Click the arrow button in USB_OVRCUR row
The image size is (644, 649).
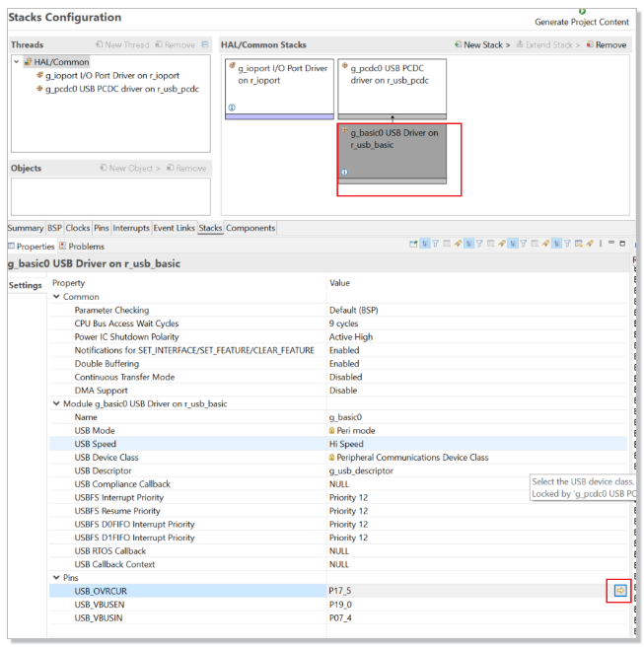click(619, 591)
